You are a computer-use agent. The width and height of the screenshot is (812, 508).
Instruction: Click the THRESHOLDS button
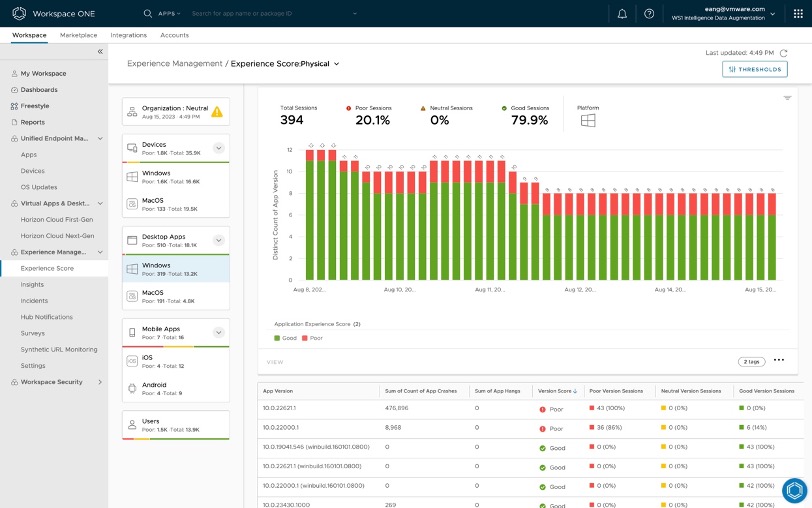point(754,69)
